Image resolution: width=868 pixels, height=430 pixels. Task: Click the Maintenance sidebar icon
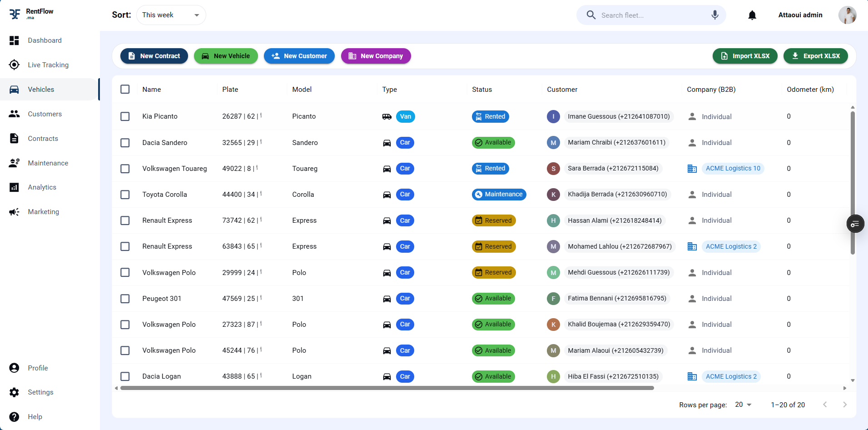(14, 163)
